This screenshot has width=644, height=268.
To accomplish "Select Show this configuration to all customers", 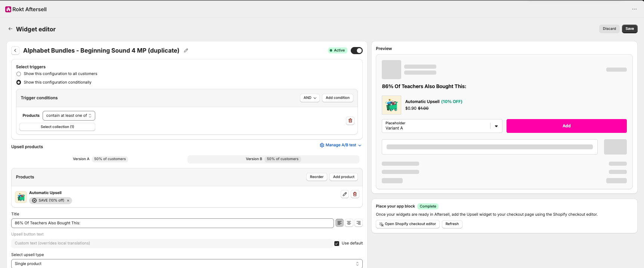I will point(19,74).
